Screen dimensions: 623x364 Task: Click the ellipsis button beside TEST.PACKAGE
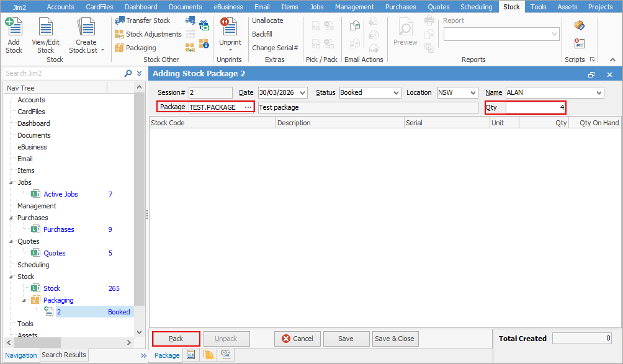coord(248,107)
